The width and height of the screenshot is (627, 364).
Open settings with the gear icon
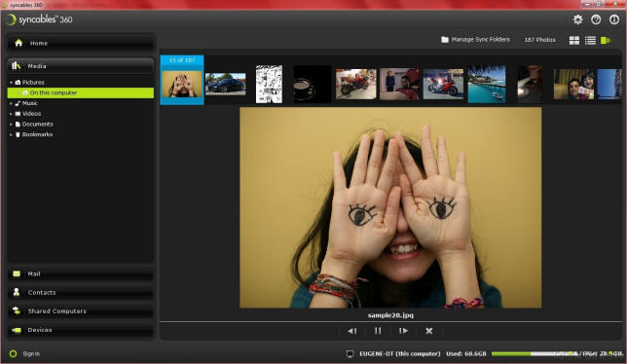[577, 19]
